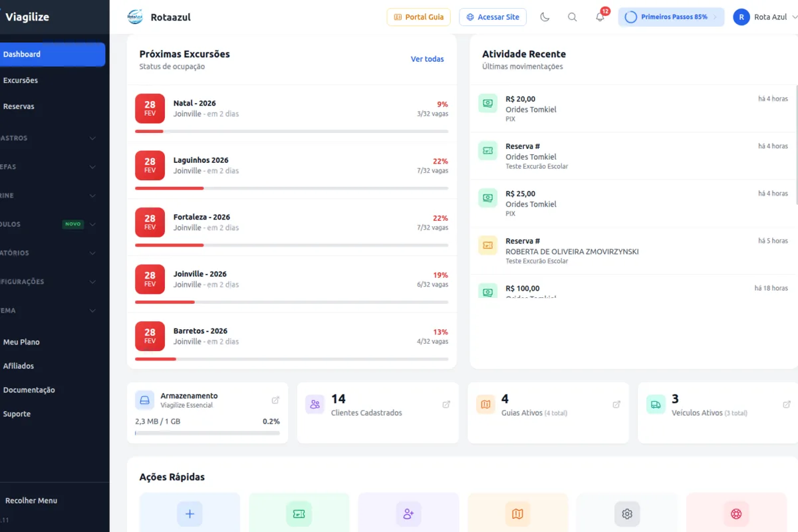Viewport: 798px width, 532px height.
Task: Click the Rotaazul logo in header
Action: (x=136, y=17)
